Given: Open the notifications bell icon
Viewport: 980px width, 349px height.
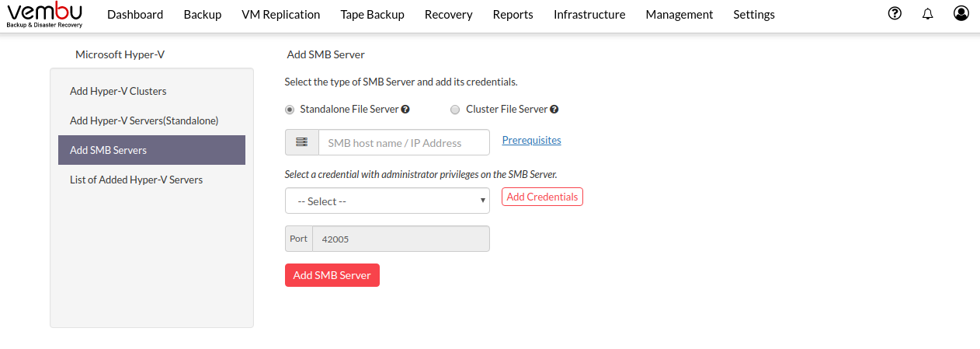Looking at the screenshot, I should [x=927, y=14].
